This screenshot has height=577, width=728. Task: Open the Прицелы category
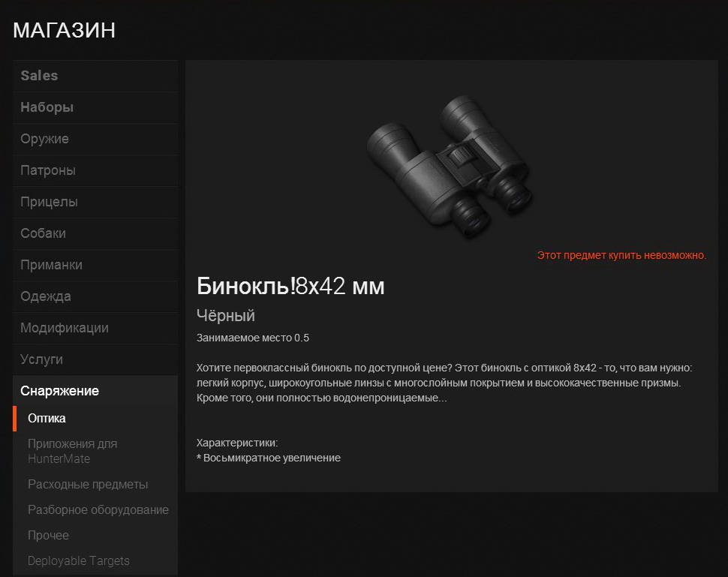pos(95,202)
